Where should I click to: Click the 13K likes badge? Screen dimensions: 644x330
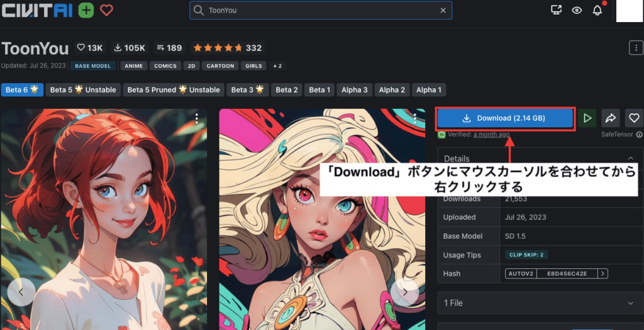pyautogui.click(x=91, y=48)
